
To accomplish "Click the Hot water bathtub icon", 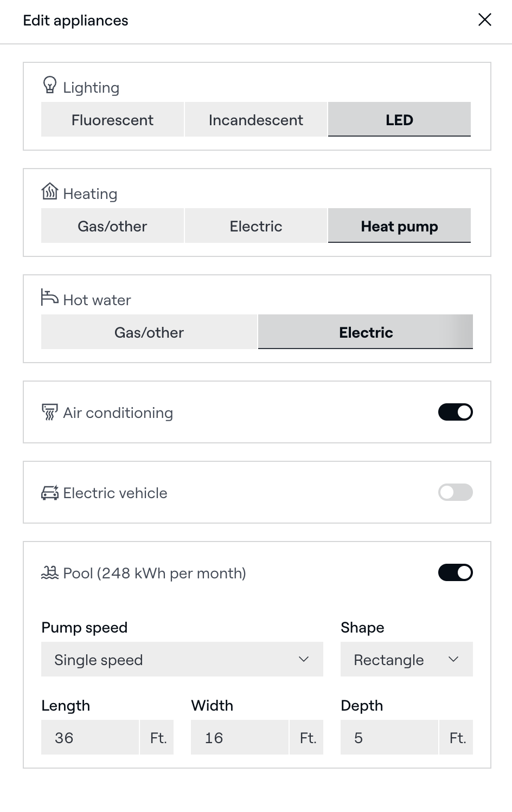I will [x=49, y=298].
